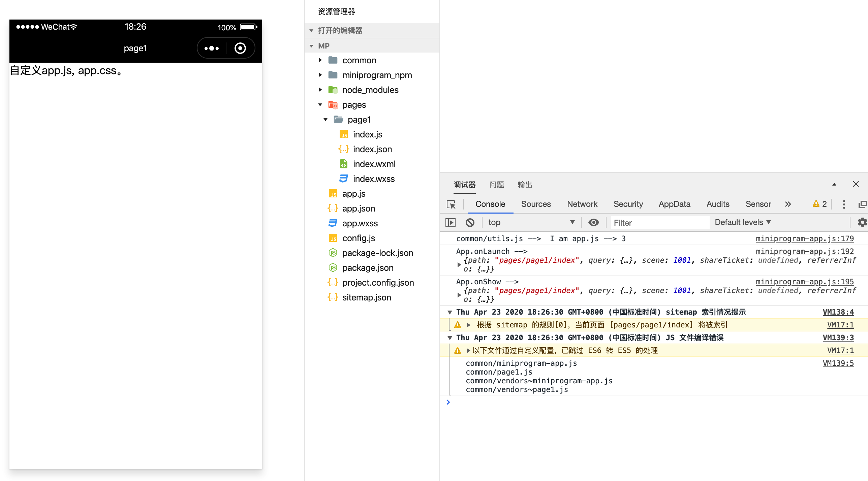
Task: Open live expression eye icon
Action: click(593, 222)
